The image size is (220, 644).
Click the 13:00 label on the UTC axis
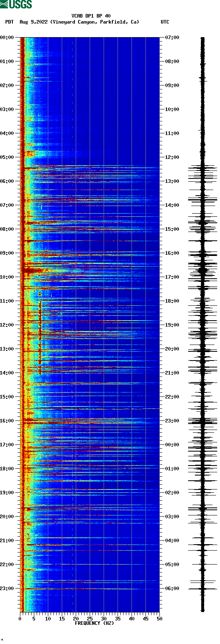172,181
